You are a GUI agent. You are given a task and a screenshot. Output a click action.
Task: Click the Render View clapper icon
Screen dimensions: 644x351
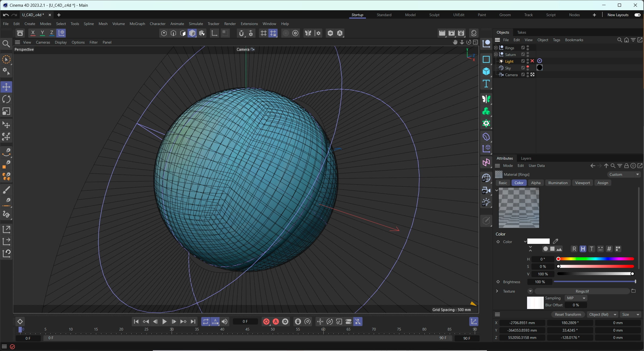(x=442, y=33)
